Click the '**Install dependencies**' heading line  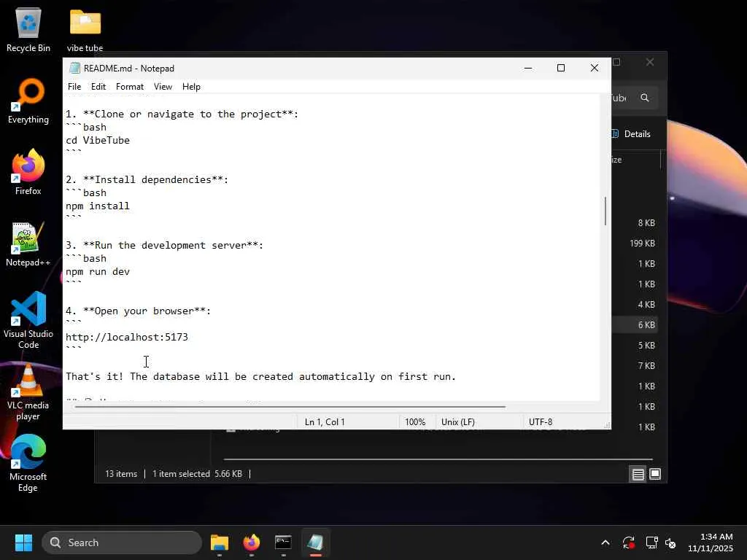tap(147, 180)
